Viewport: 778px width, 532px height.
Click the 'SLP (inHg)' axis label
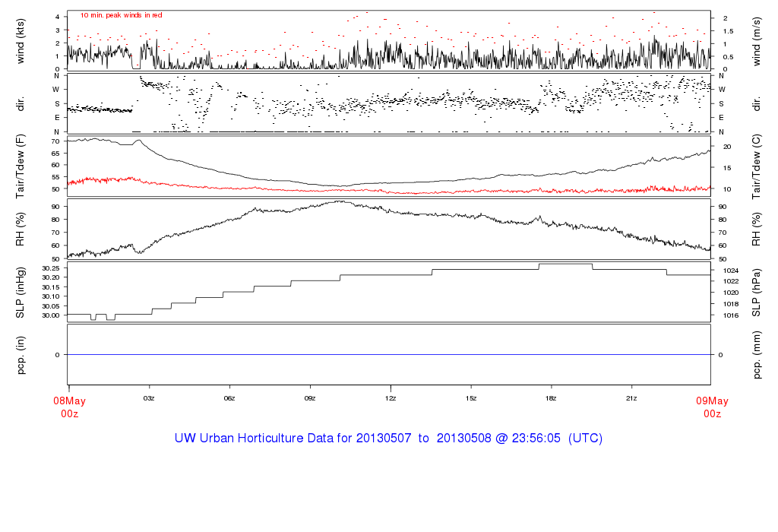21,293
